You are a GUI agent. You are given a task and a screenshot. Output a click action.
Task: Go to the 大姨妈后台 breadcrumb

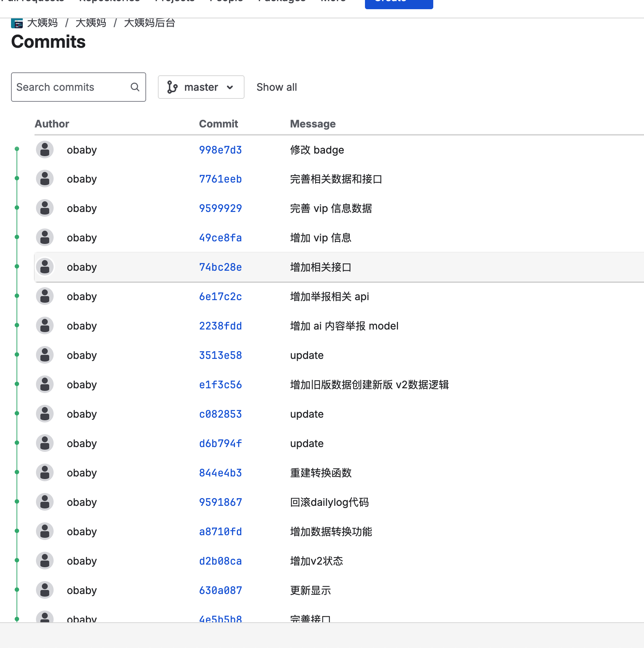149,23
